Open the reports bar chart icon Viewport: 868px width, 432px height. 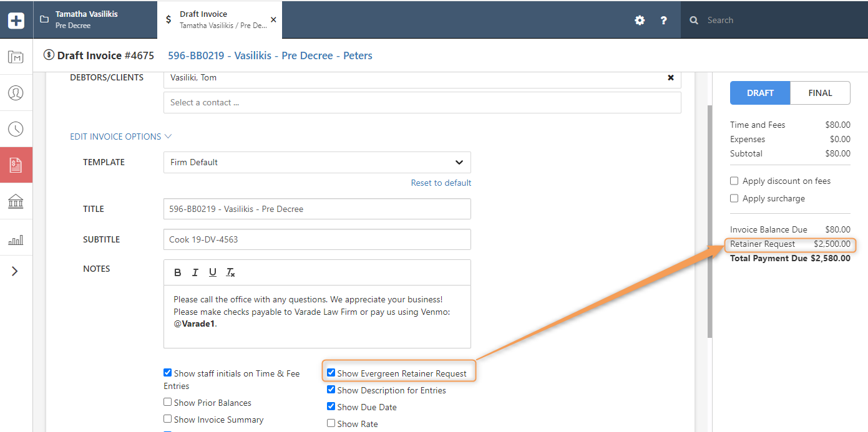[16, 239]
